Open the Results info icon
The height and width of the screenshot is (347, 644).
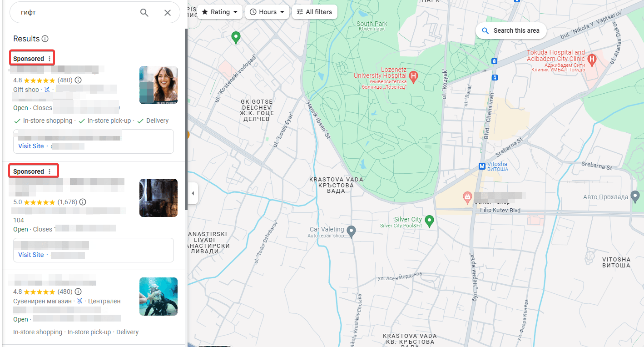45,39
